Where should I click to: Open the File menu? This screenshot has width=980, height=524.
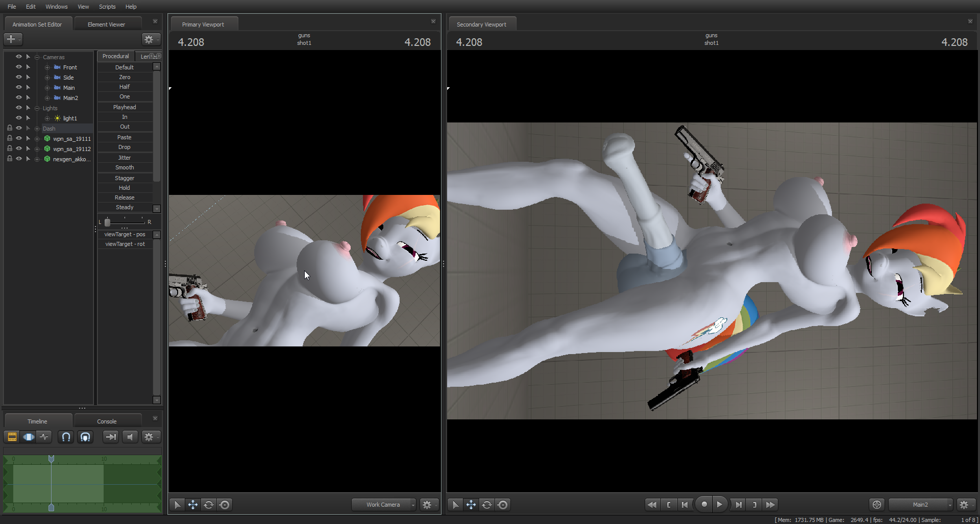tap(12, 7)
